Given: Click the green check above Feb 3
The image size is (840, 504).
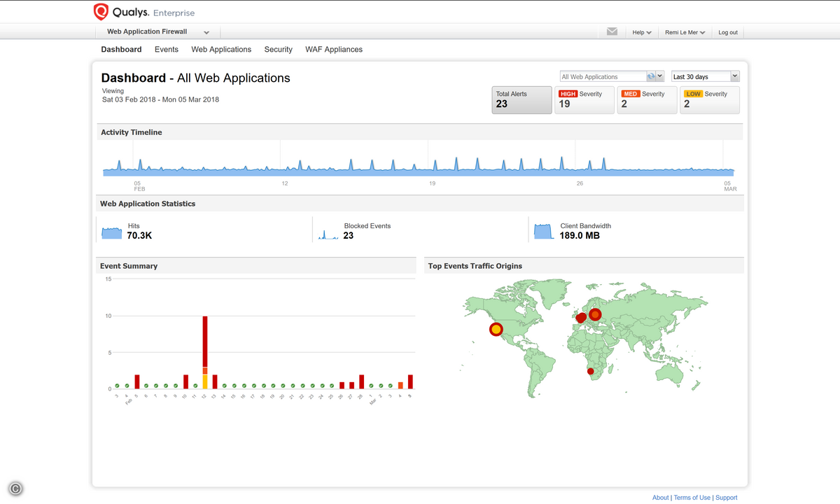Looking at the screenshot, I should click(x=118, y=386).
